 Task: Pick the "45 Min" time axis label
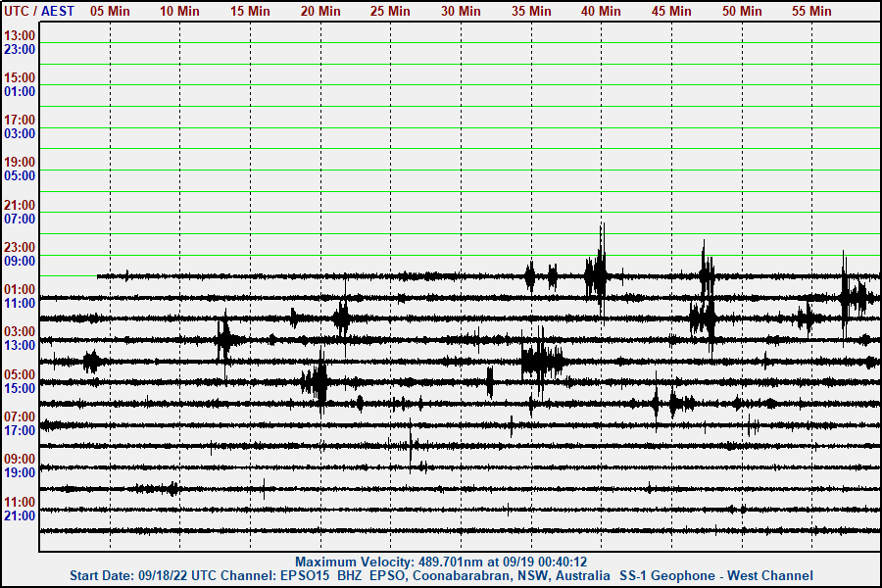[x=671, y=11]
